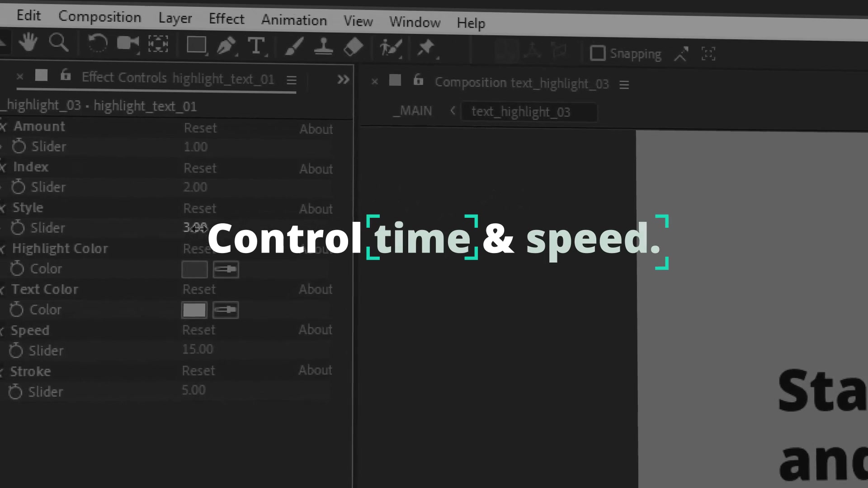The width and height of the screenshot is (868, 488).
Task: Click the Highlight Color swatch
Action: tap(194, 269)
